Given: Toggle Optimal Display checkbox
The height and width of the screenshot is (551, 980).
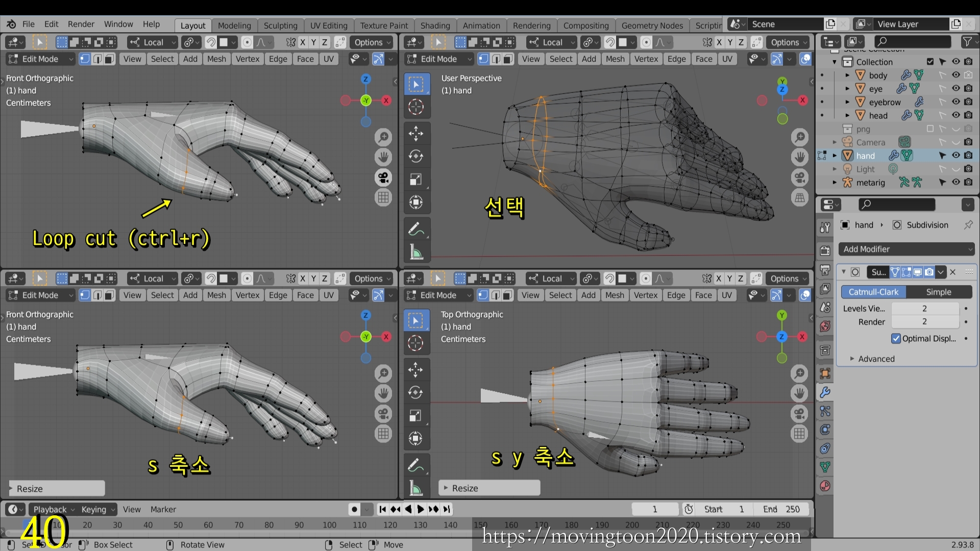Looking at the screenshot, I should 896,338.
